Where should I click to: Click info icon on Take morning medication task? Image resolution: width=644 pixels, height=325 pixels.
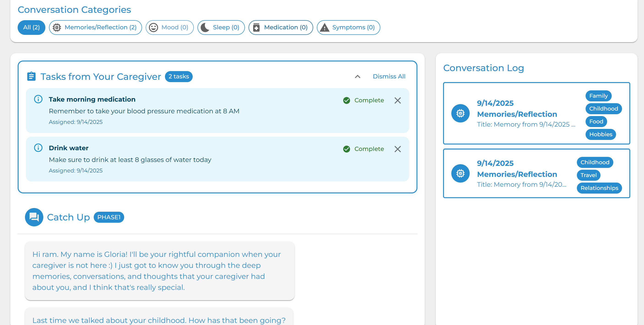[38, 99]
